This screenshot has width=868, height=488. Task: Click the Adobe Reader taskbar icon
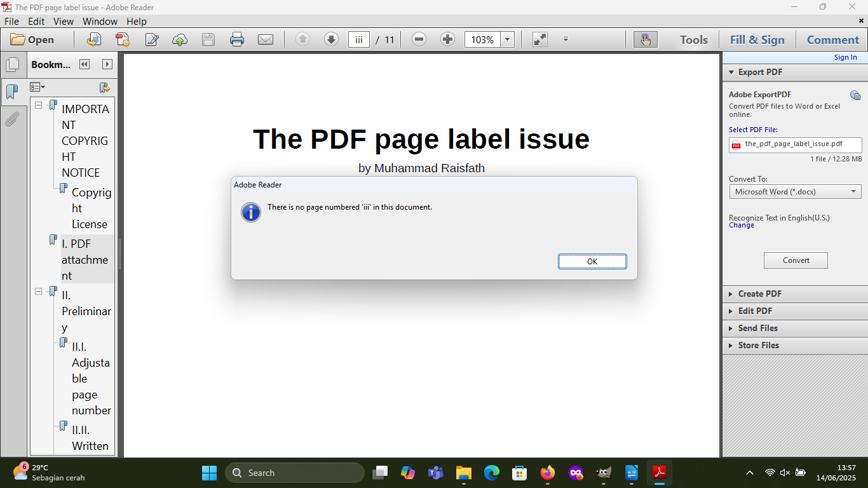pyautogui.click(x=660, y=473)
